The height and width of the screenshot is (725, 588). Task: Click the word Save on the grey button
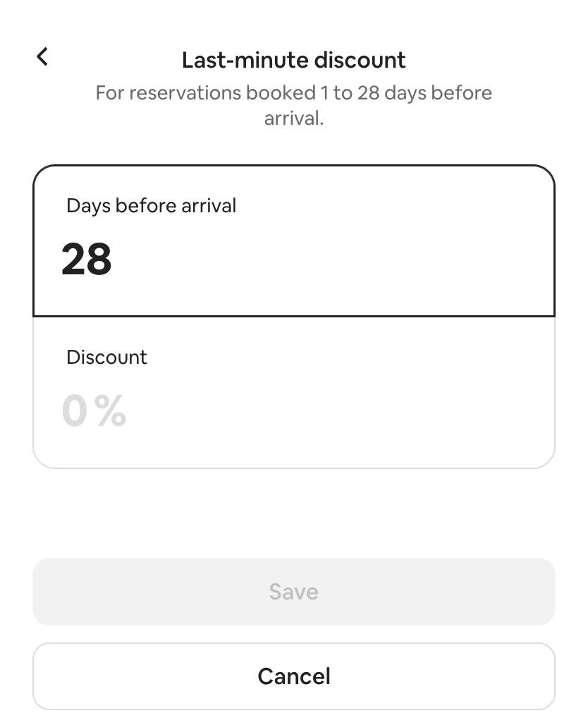point(294,592)
